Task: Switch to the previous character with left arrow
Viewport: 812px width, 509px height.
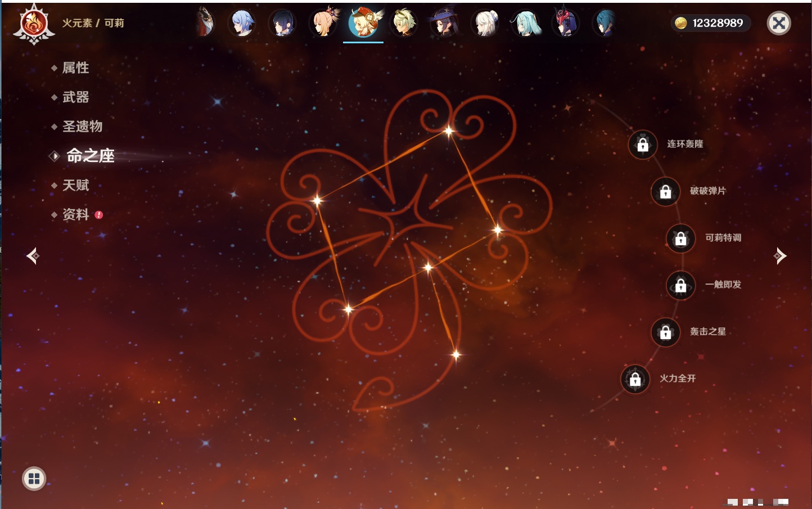Action: pyautogui.click(x=33, y=256)
